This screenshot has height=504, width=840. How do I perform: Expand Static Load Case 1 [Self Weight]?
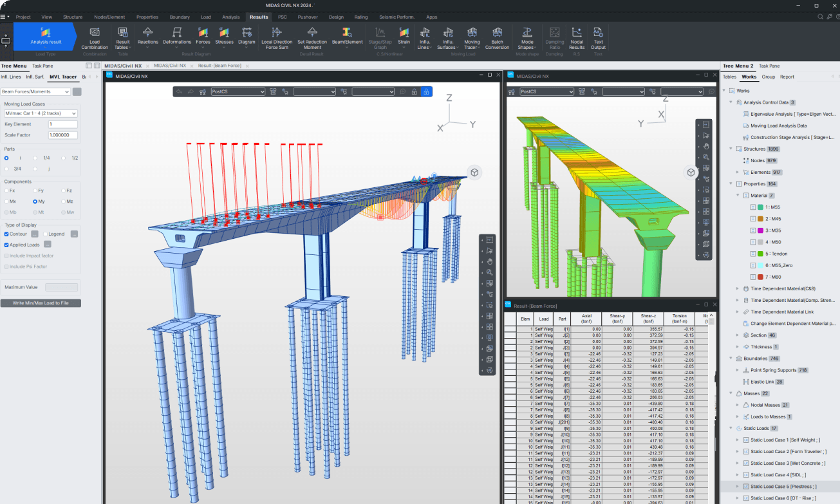(738, 440)
